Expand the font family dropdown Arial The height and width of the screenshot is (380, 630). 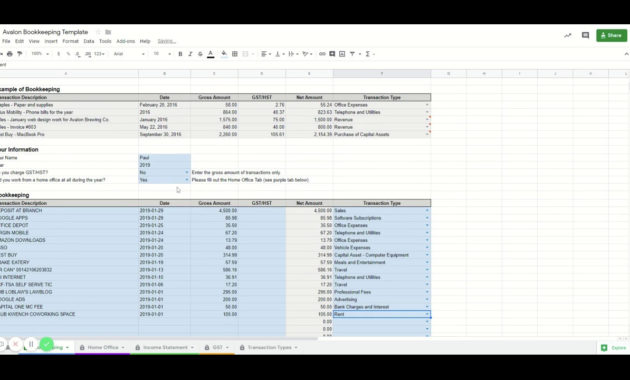[x=129, y=54]
